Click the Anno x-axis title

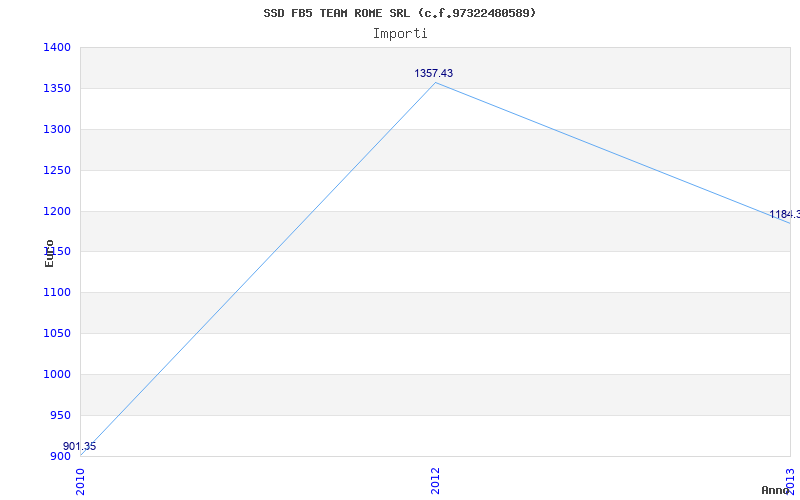775,490
